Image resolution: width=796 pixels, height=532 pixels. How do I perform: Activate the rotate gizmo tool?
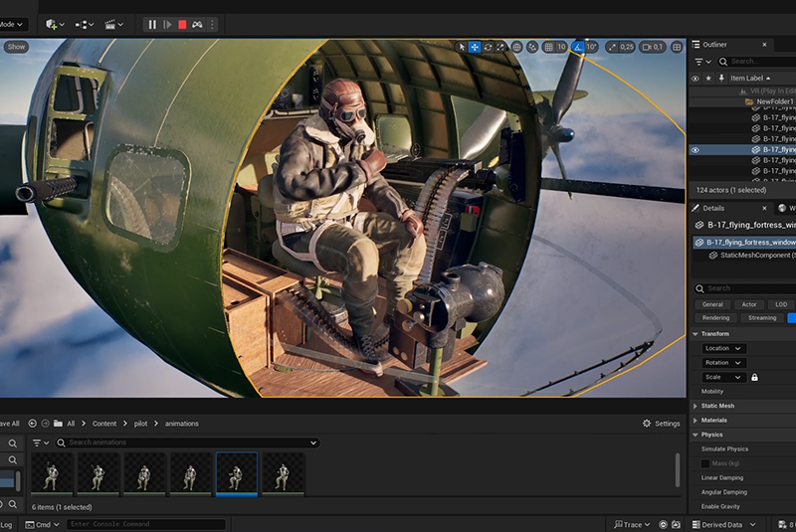click(488, 47)
